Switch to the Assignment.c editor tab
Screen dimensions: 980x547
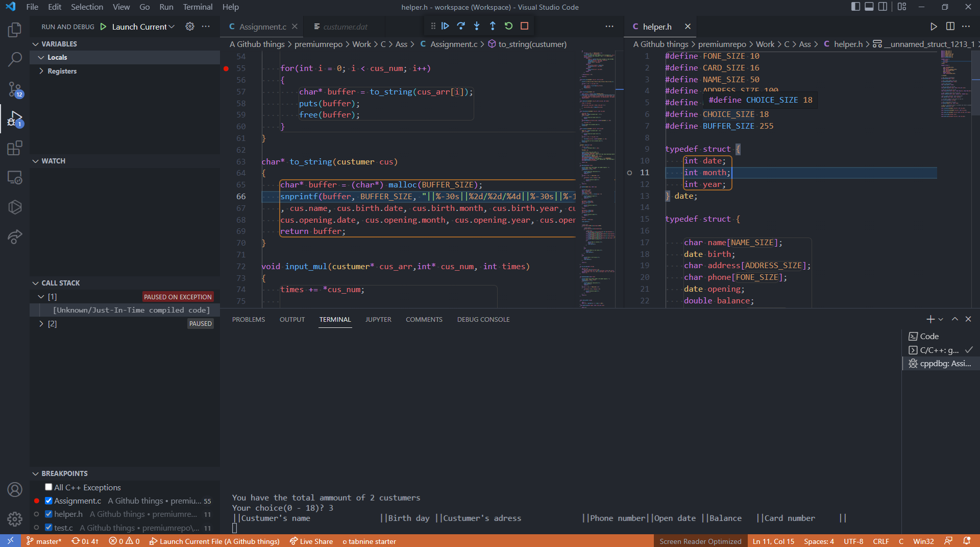click(262, 27)
